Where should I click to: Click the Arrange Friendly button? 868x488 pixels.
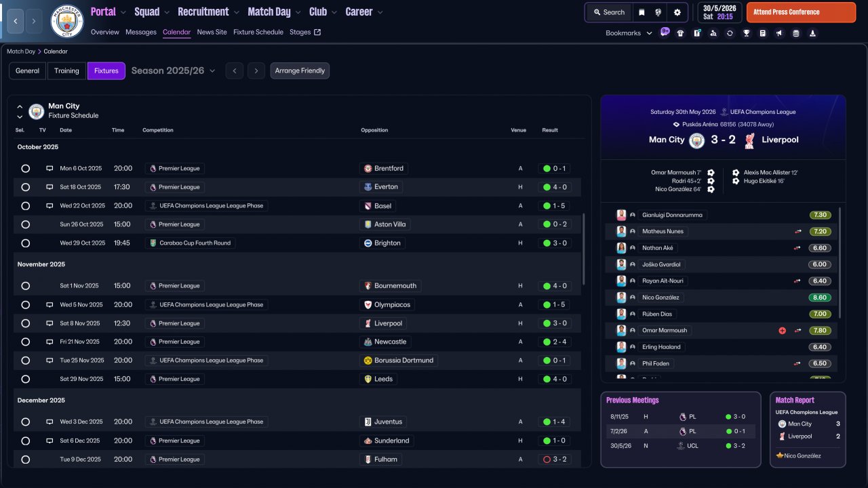click(x=300, y=70)
